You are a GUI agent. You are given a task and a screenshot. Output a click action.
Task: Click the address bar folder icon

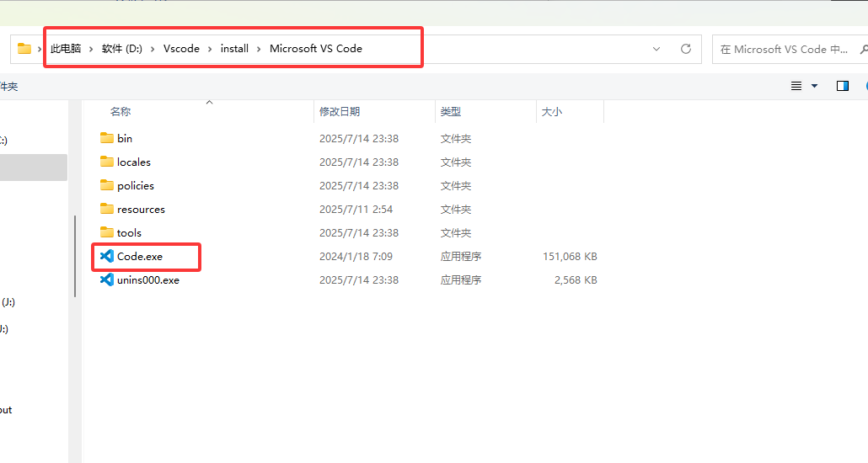pos(24,49)
